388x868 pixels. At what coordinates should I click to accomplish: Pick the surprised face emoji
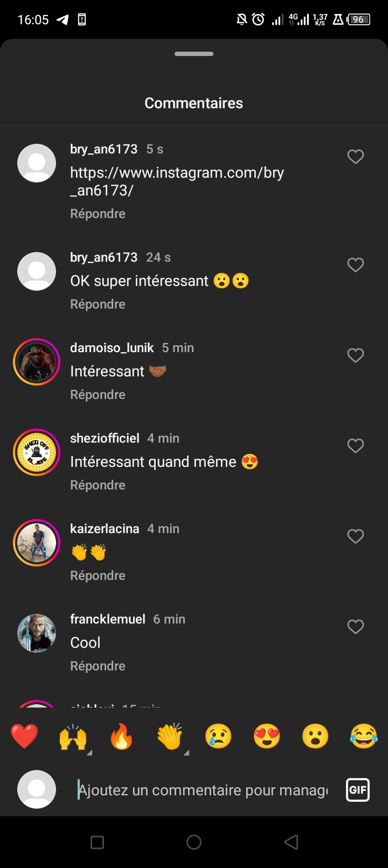315,737
